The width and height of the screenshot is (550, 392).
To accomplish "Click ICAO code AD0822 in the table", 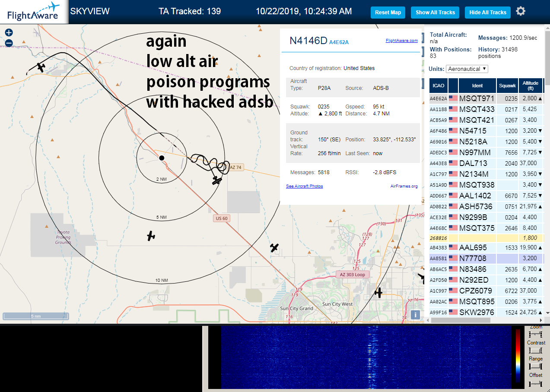I will 438,207.
